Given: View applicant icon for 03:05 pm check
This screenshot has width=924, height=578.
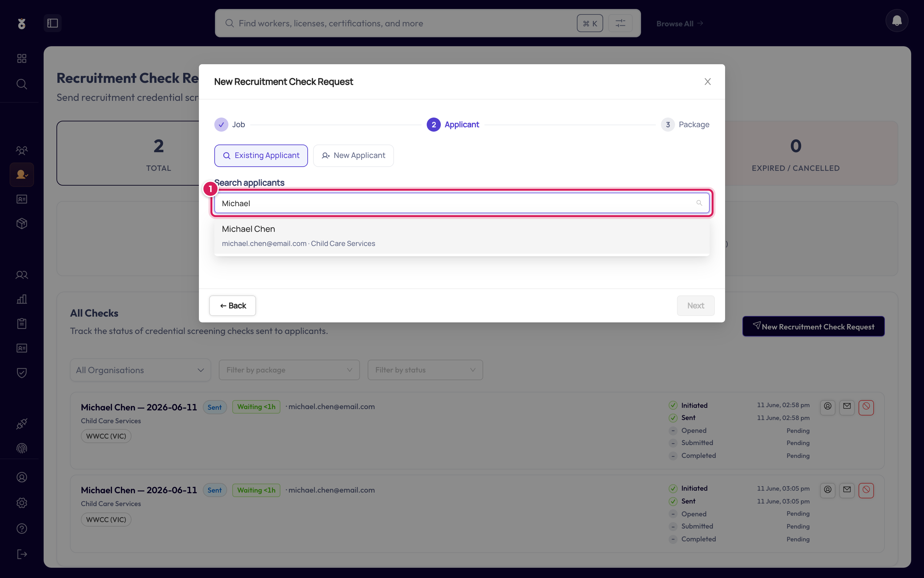Looking at the screenshot, I should (827, 490).
